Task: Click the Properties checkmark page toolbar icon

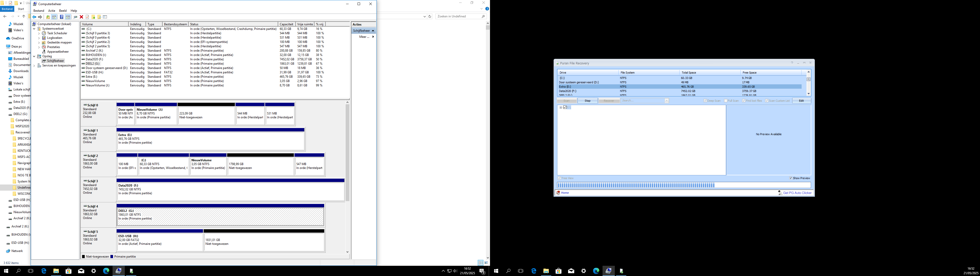Action: pos(87,17)
